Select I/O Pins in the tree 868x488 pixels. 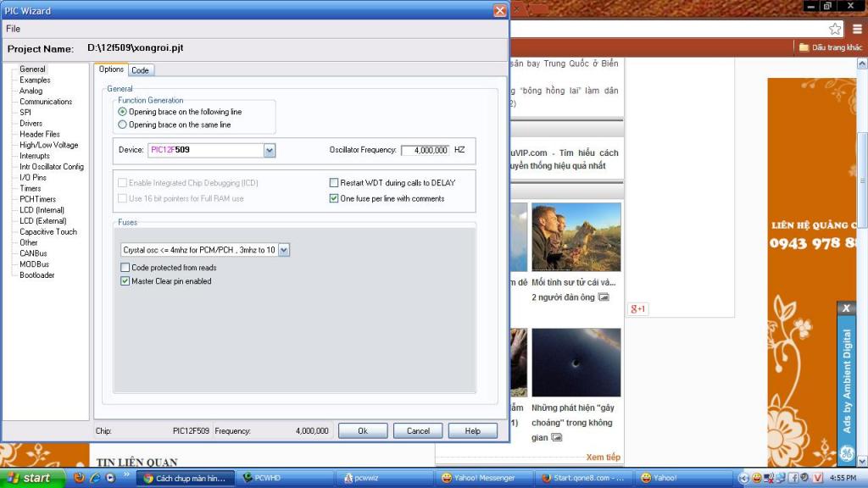[x=33, y=178]
